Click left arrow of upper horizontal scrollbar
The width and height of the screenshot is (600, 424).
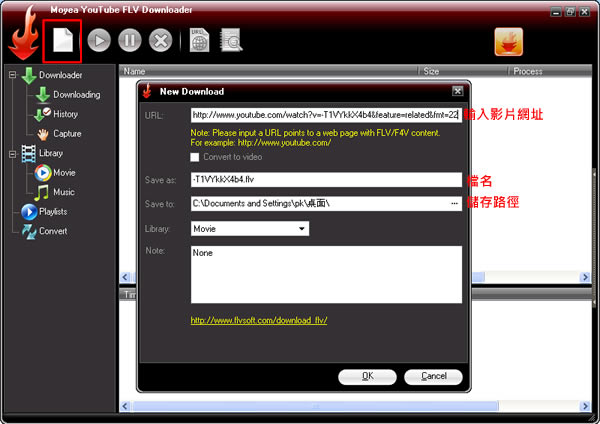coord(125,277)
